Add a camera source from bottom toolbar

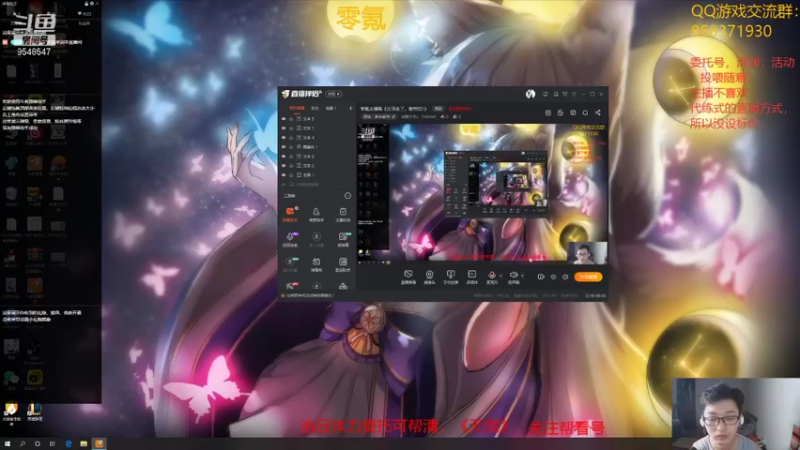click(430, 277)
